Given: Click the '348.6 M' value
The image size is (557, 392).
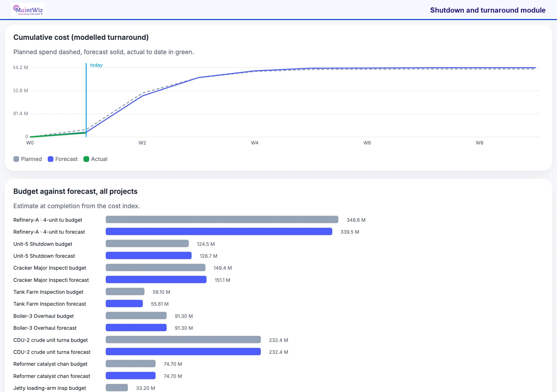Looking at the screenshot, I should point(356,220).
